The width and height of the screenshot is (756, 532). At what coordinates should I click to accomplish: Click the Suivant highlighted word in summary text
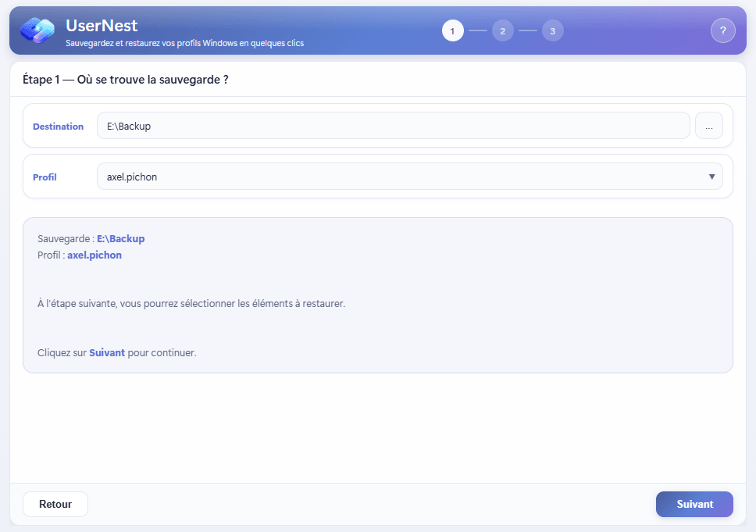pos(109,352)
